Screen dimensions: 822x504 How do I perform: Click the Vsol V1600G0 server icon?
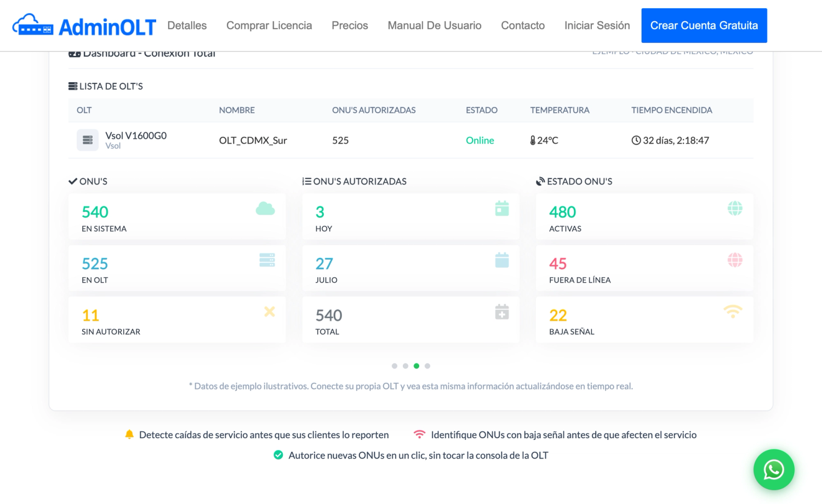[88, 140]
